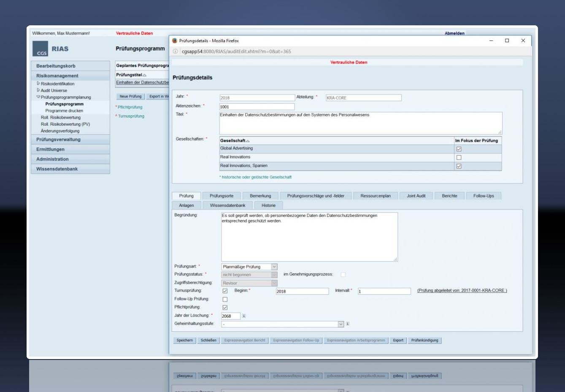Check the Real Innovations focus checkbox
Image resolution: width=565 pixels, height=392 pixels.
coord(459,157)
